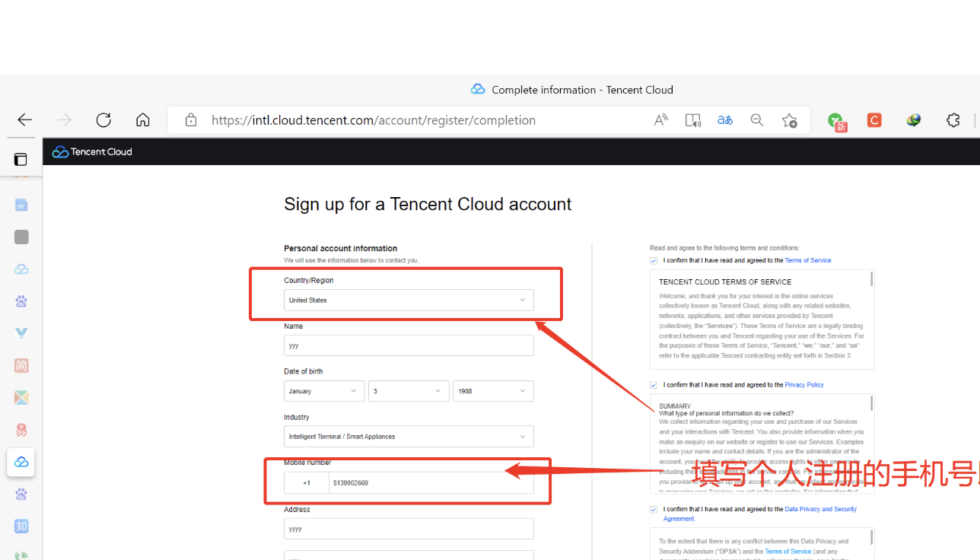
Task: Click the Mobile number input field
Action: (x=431, y=483)
